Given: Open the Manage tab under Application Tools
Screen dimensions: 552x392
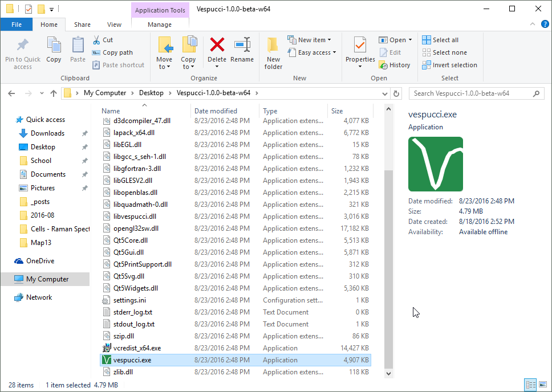Looking at the screenshot, I should [160, 24].
